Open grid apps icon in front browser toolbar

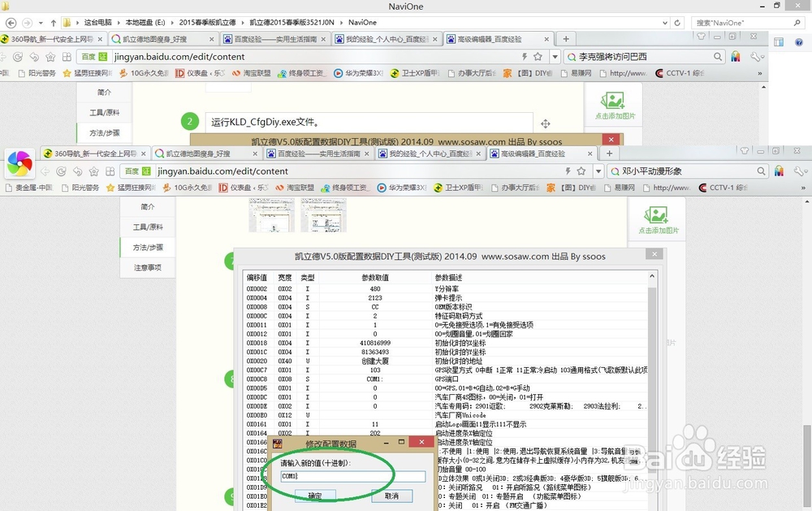click(110, 171)
